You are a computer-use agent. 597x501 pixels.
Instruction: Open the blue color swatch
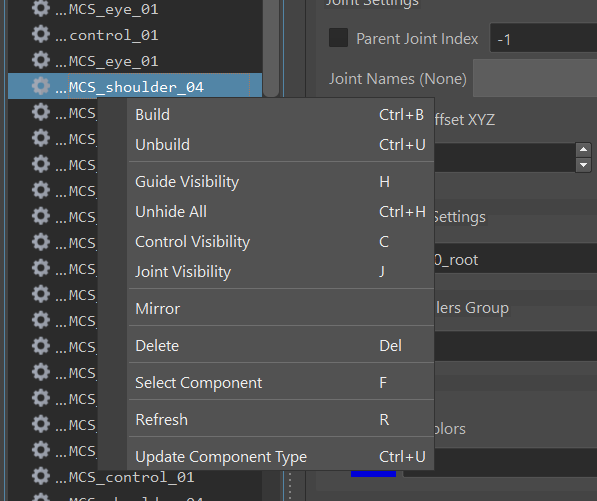point(374,473)
